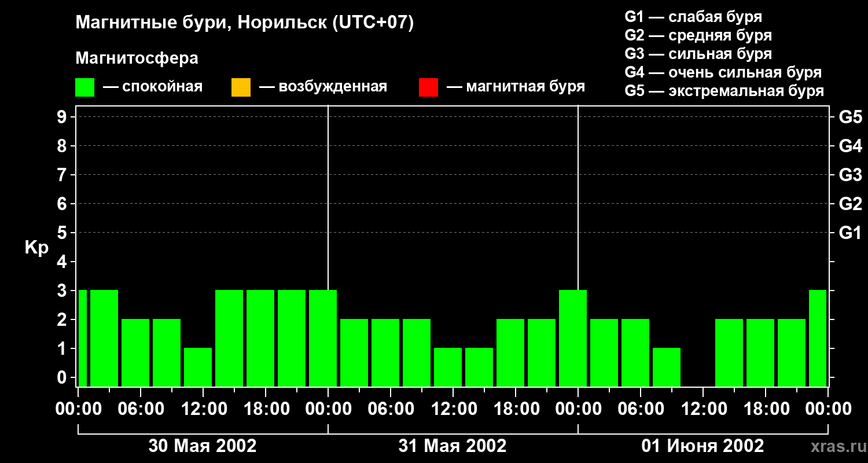The height and width of the screenshot is (463, 868).
Task: Click '06:00' tick label above 01 Июня 2002
Action: pyautogui.click(x=641, y=409)
